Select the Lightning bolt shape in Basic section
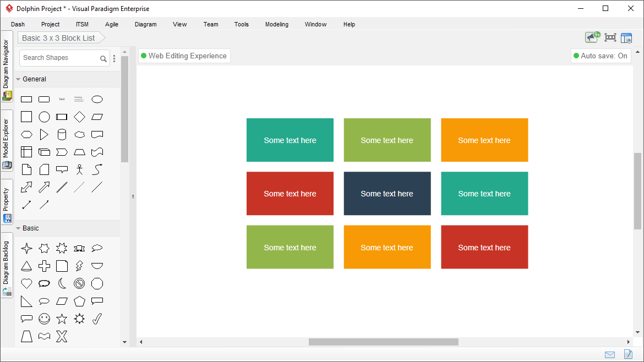The image size is (644, 362). [x=79, y=266]
